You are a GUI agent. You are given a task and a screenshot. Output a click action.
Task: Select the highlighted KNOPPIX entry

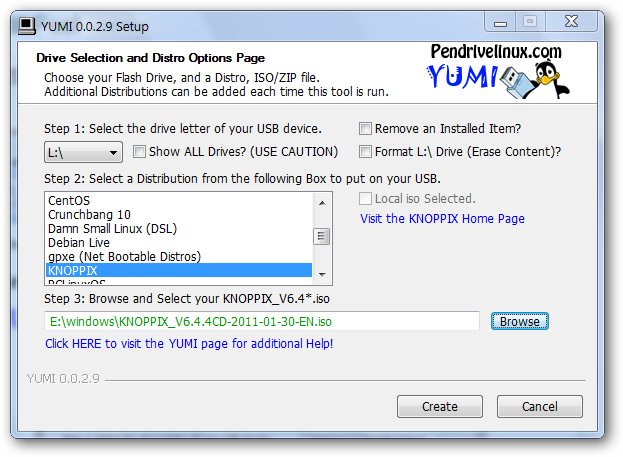tap(179, 270)
